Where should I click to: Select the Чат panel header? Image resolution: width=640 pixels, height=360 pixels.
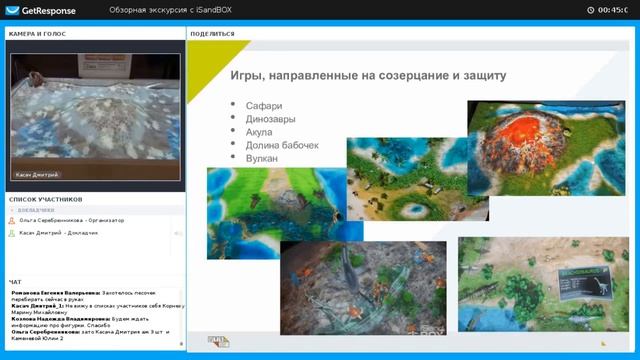pyautogui.click(x=15, y=282)
